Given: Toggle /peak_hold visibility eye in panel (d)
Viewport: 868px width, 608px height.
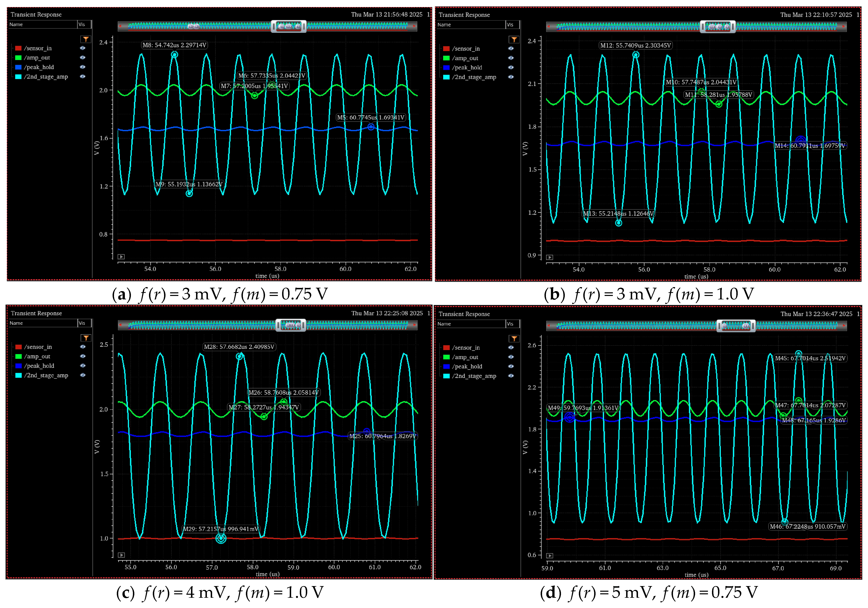Looking at the screenshot, I should [x=511, y=366].
